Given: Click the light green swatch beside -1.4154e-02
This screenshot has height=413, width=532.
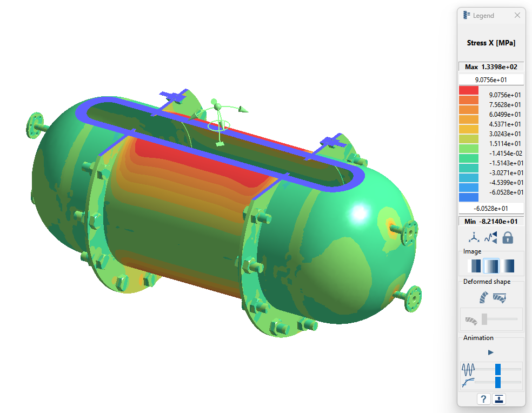Looking at the screenshot, I should coord(469,149).
